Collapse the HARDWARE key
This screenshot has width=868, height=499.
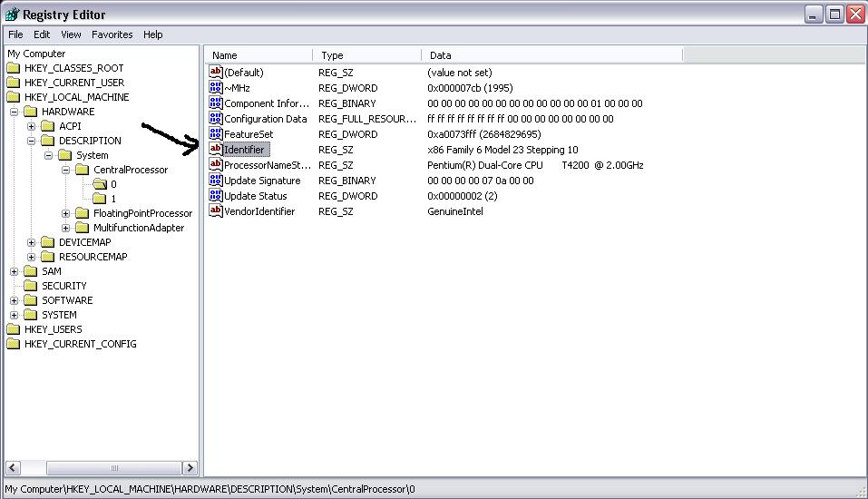[15, 112]
